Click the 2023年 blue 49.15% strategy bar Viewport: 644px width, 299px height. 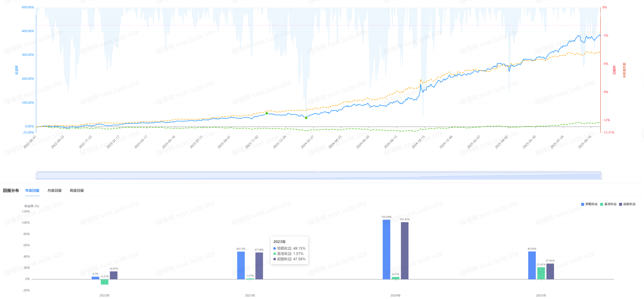pyautogui.click(x=241, y=265)
